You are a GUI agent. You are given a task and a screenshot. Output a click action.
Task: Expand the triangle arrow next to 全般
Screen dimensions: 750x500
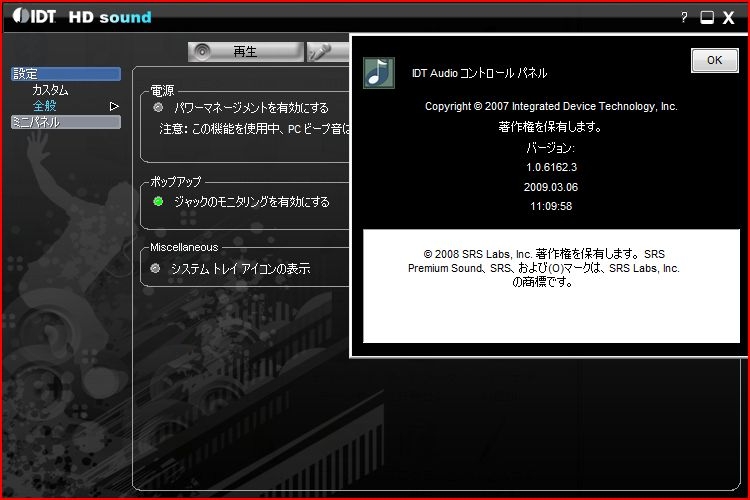pyautogui.click(x=114, y=106)
